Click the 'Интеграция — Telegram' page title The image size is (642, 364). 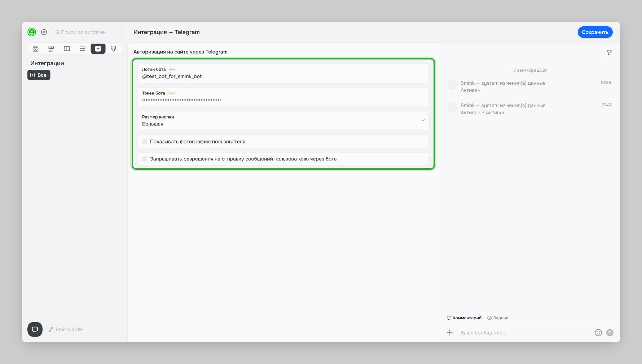(x=167, y=32)
